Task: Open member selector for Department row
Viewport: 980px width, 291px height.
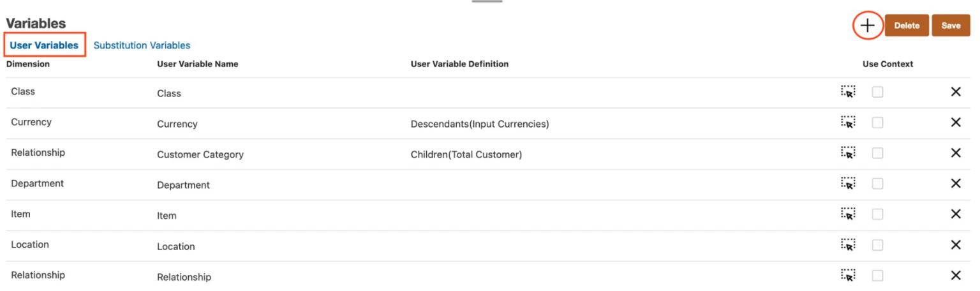Action: point(848,183)
